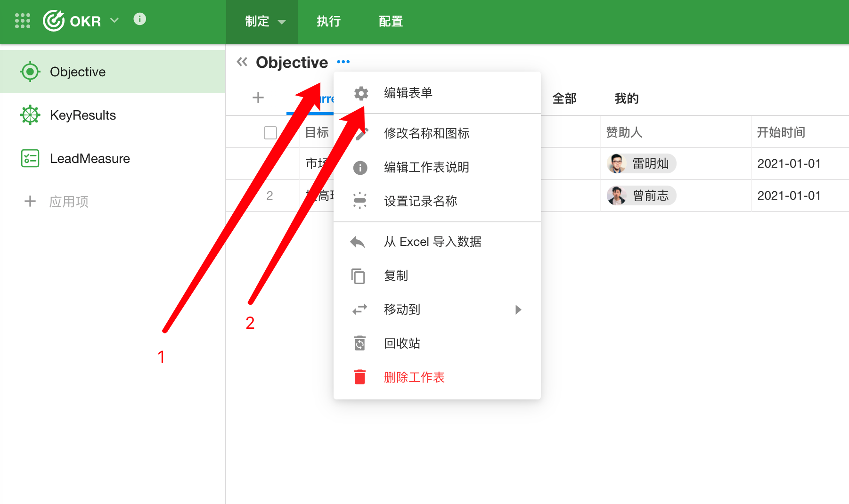Click 雷明灿's avatar thumbnail
849x504 pixels.
pos(617,163)
